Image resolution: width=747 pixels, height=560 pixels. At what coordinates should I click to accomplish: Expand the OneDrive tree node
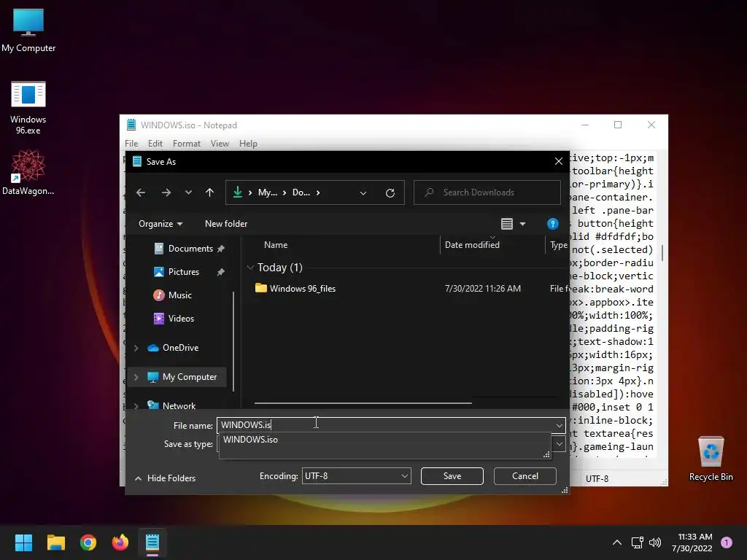click(136, 348)
